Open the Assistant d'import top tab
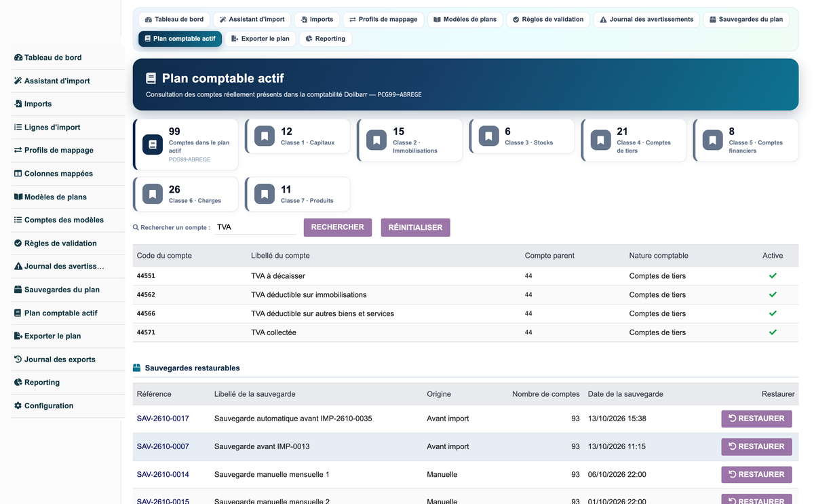Image resolution: width=814 pixels, height=504 pixels. [252, 20]
